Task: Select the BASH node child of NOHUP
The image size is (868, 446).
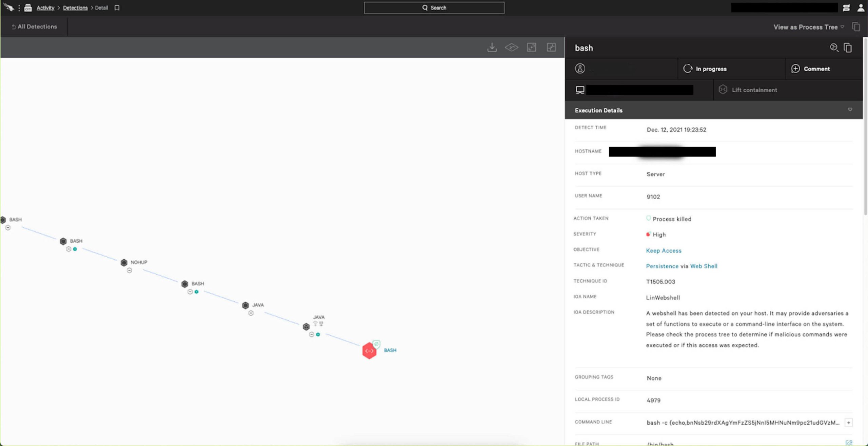Action: click(185, 284)
